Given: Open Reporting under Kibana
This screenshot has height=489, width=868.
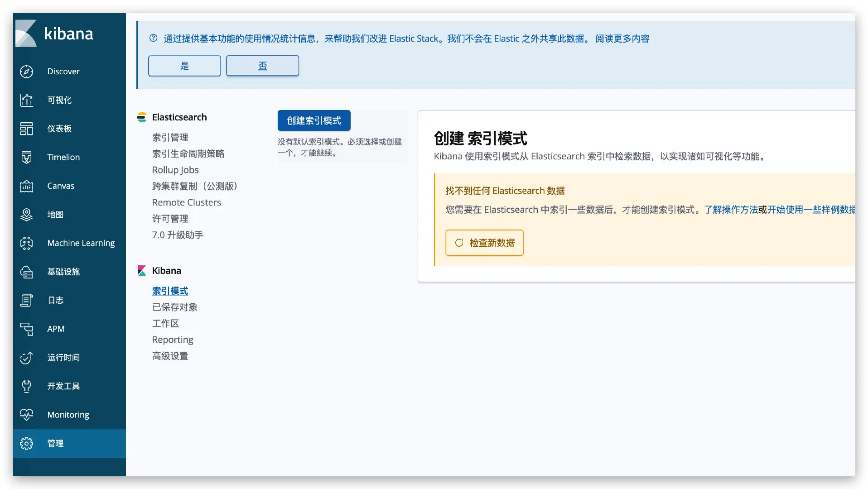Looking at the screenshot, I should (x=173, y=340).
